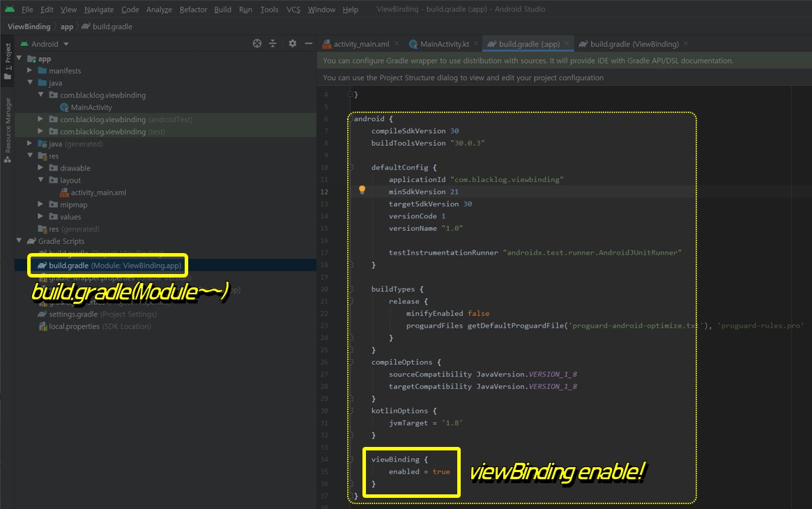Click the locate opened file target icon
Screen dimensions: 812x509
point(257,43)
